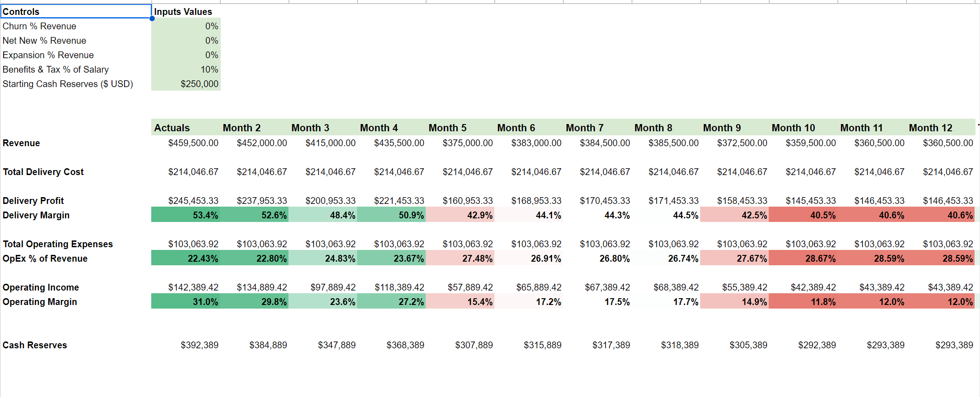Edit the Churn % Revenue input value
This screenshot has width=980, height=397.
[186, 26]
